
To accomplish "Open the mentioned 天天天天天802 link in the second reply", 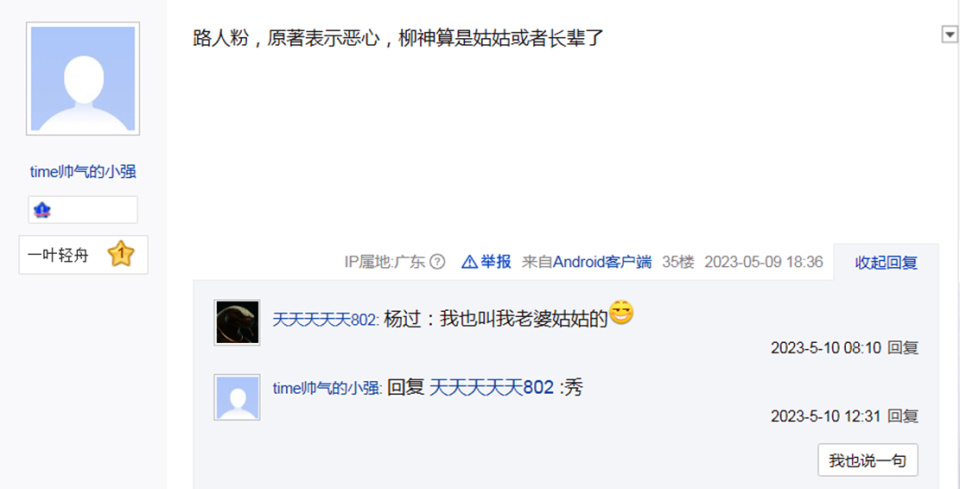I will [492, 387].
